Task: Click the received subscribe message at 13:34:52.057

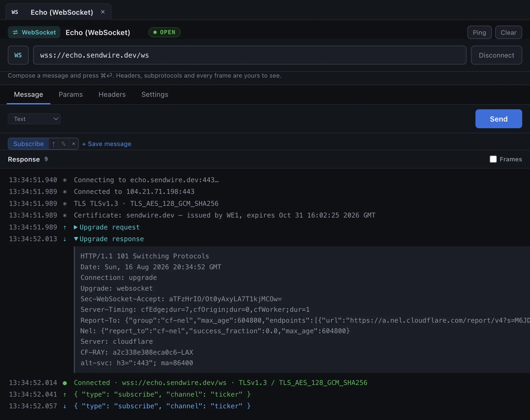Action: coord(162,406)
